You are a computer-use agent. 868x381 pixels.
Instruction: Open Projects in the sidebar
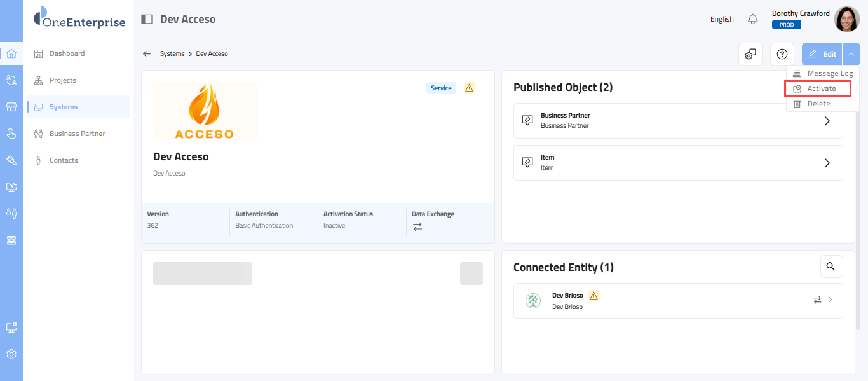(63, 80)
